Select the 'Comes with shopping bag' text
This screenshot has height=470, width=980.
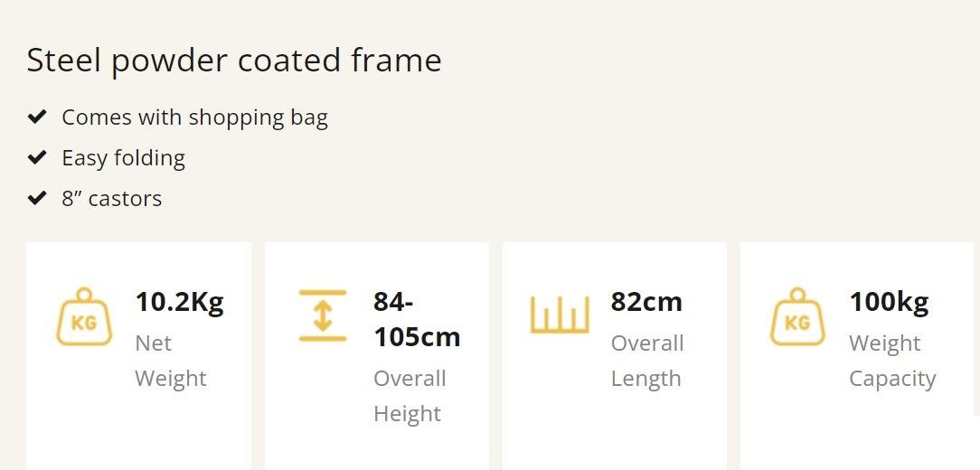tap(194, 117)
